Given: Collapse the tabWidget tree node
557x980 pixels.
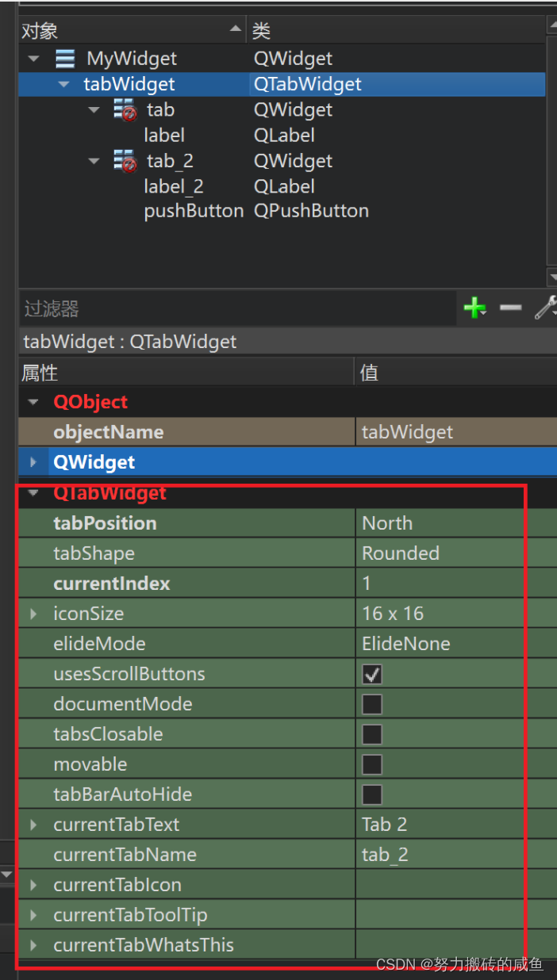Looking at the screenshot, I should coord(62,84).
